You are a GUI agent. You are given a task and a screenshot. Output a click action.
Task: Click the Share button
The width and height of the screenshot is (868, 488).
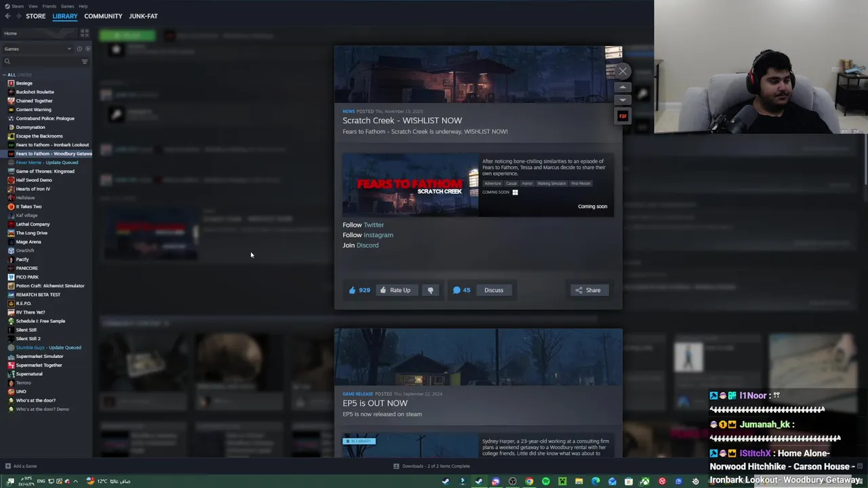click(589, 290)
